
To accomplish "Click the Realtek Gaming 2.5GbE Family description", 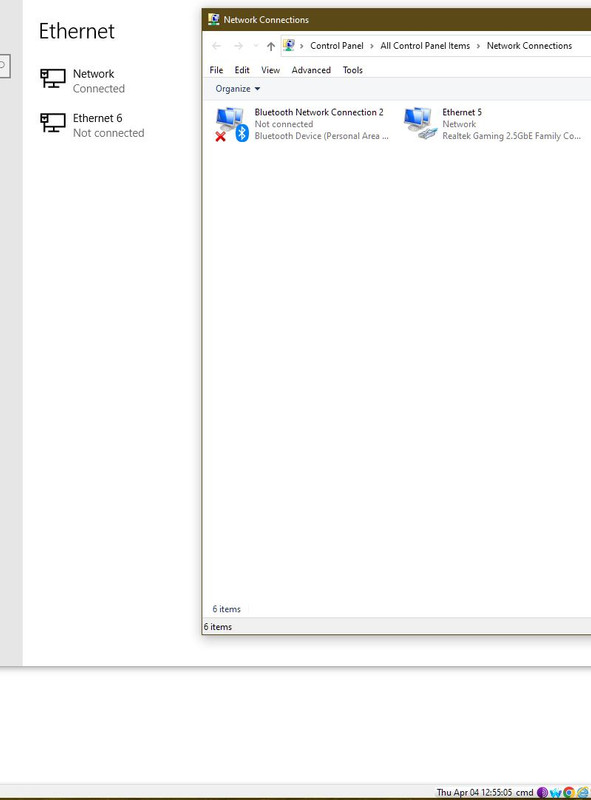I will click(x=511, y=136).
